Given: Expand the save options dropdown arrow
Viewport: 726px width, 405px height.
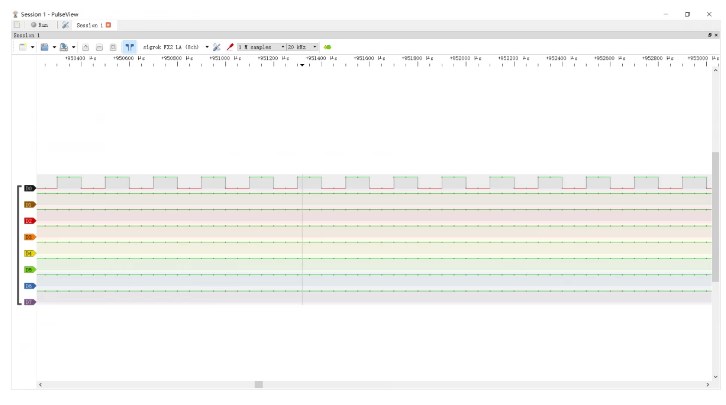Looking at the screenshot, I should [x=74, y=47].
